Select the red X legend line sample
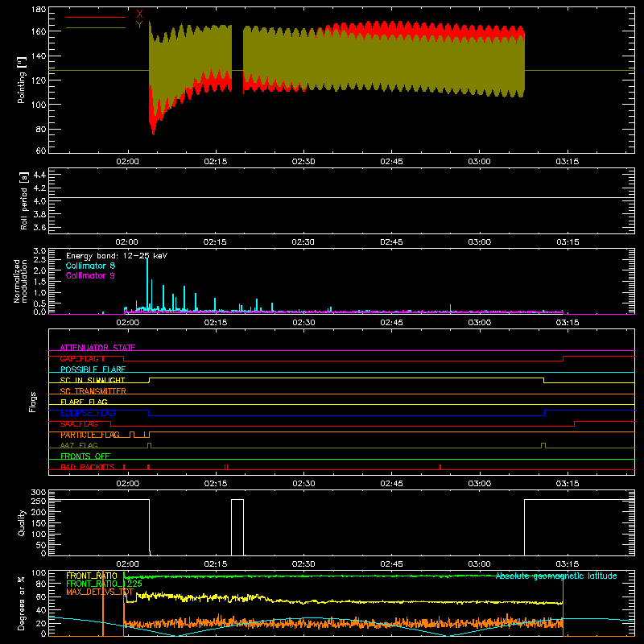 [96, 17]
